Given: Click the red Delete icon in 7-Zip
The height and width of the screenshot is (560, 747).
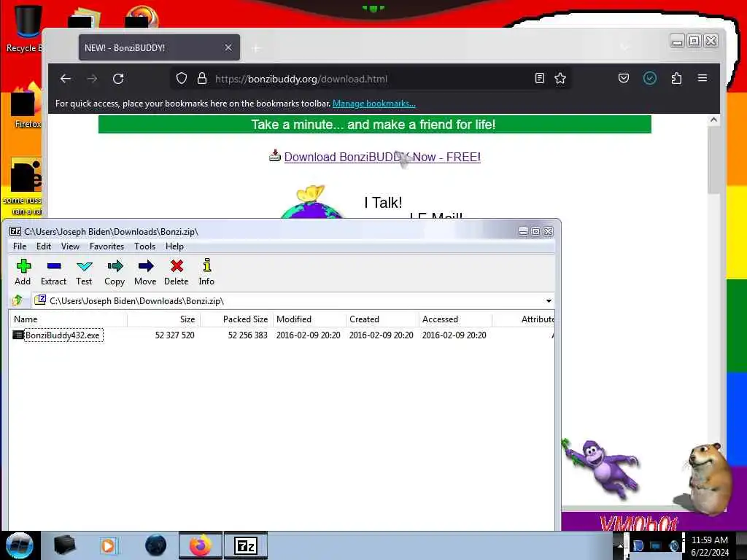Looking at the screenshot, I should pos(177,273).
